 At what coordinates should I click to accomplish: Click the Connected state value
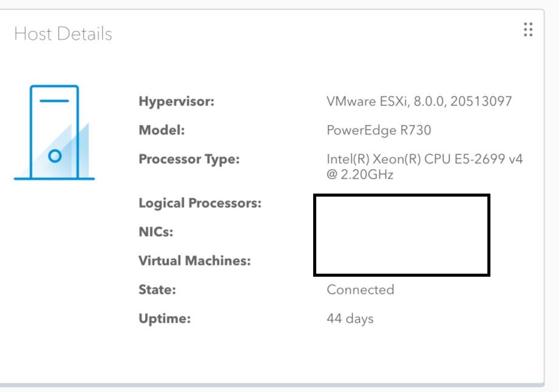pyautogui.click(x=361, y=289)
